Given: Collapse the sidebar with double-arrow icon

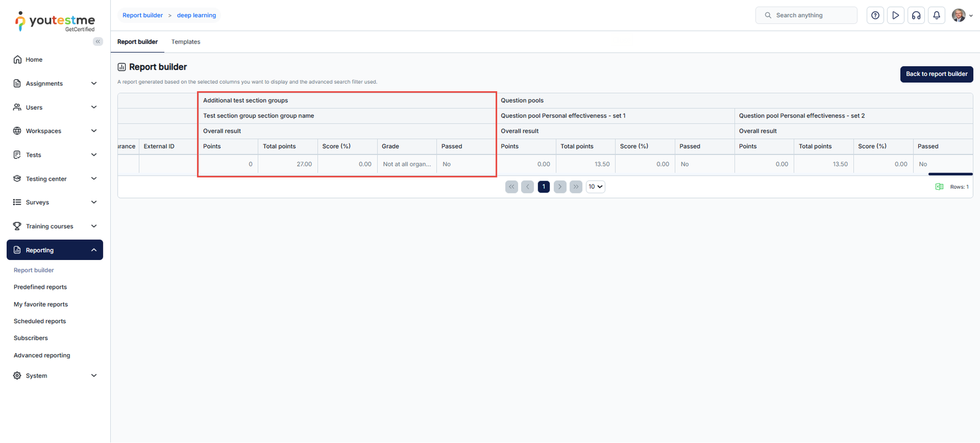Looking at the screenshot, I should [x=98, y=42].
